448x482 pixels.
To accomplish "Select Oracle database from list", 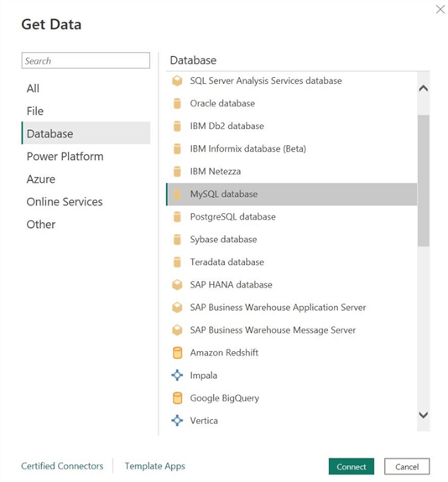I will (292, 104).
